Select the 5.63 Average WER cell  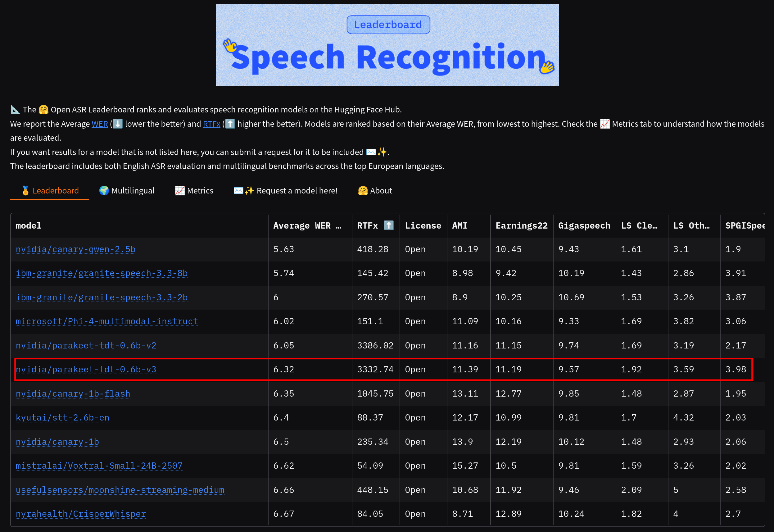tap(310, 249)
